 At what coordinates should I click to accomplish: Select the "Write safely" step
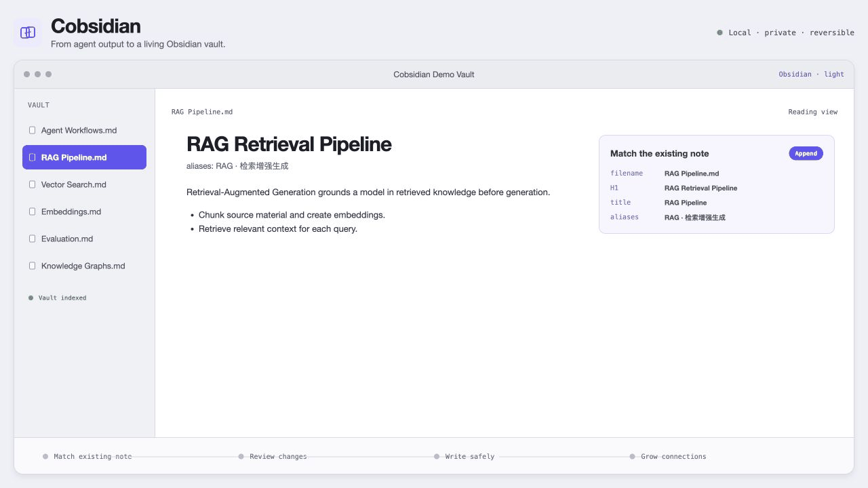tap(465, 457)
